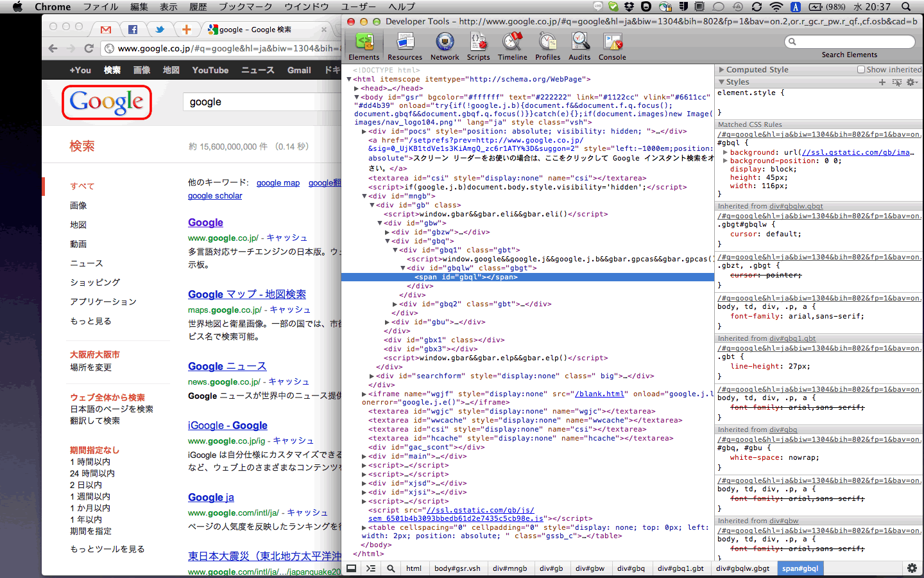Click the Google logo on the search page
Screen dimensions: 924x578
107,102
